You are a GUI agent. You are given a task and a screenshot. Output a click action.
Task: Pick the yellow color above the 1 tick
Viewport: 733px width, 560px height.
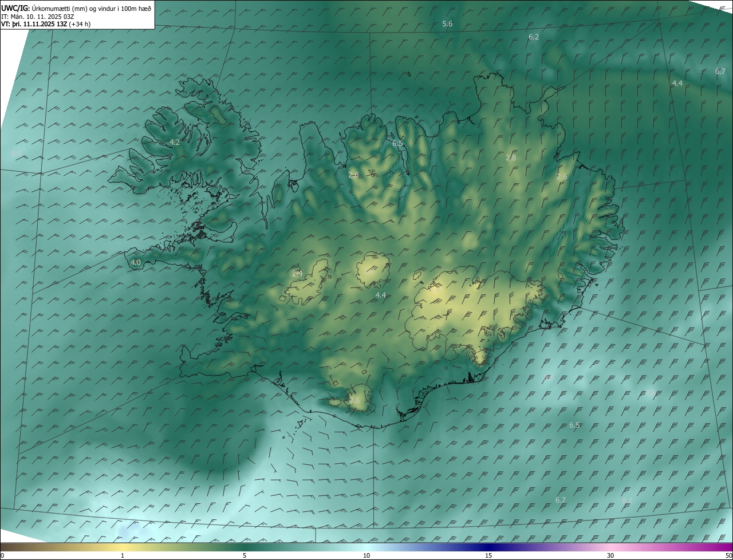[123, 547]
